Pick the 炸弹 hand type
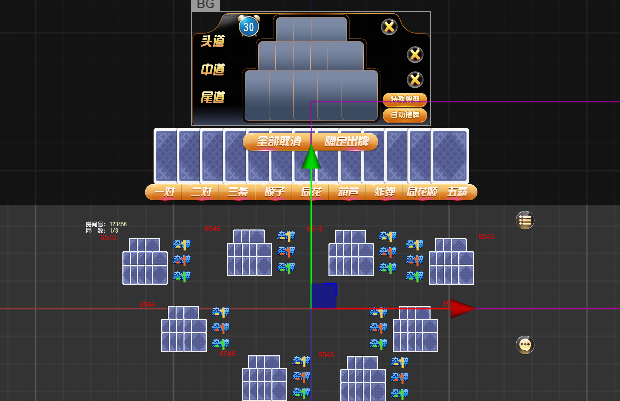Screen dimensions: 620x401 click(385, 192)
